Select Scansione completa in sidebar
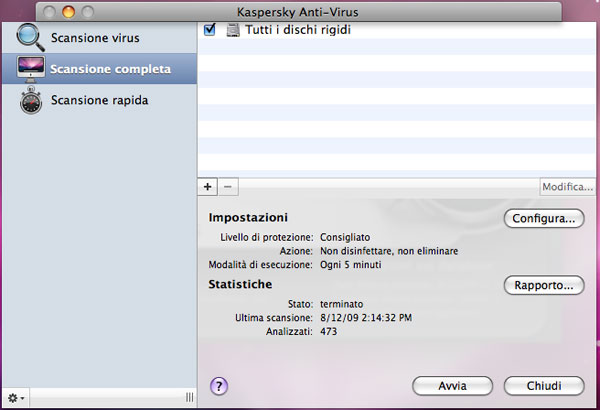Viewport: 600px width, 410px height. pos(99,69)
